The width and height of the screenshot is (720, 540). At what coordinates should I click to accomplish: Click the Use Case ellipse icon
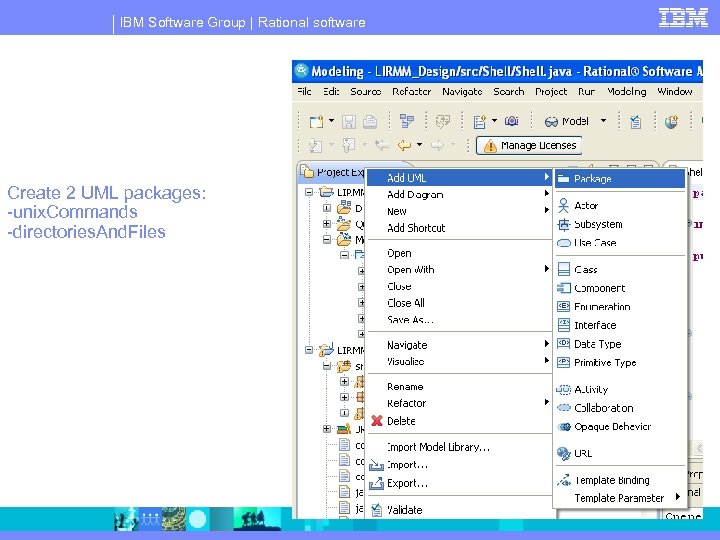[x=563, y=243]
